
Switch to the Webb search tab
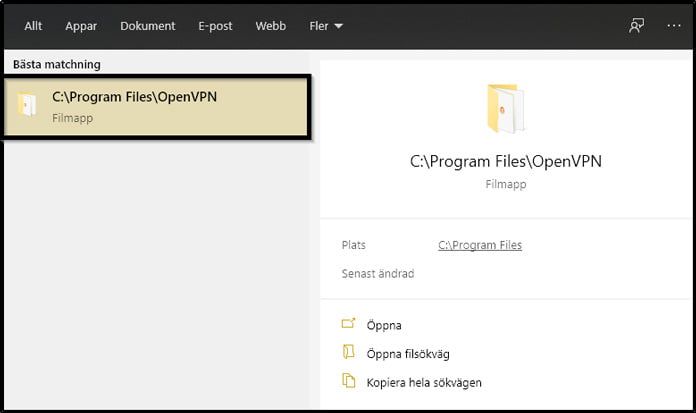[x=271, y=26]
